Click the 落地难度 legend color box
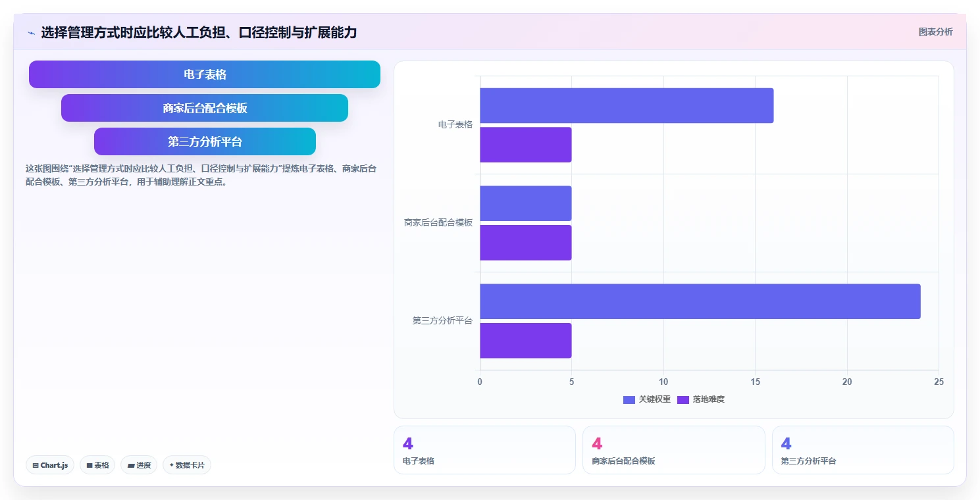Image resolution: width=980 pixels, height=500 pixels. click(683, 399)
